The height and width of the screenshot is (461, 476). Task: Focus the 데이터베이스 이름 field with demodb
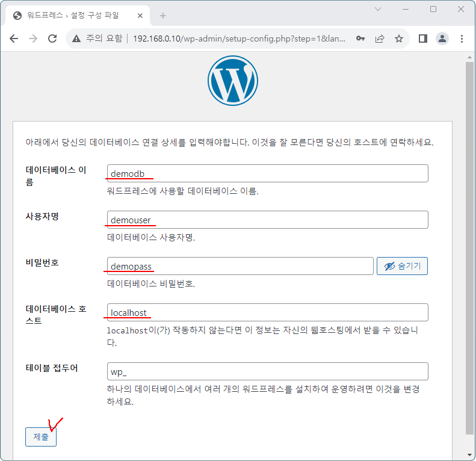(x=267, y=173)
